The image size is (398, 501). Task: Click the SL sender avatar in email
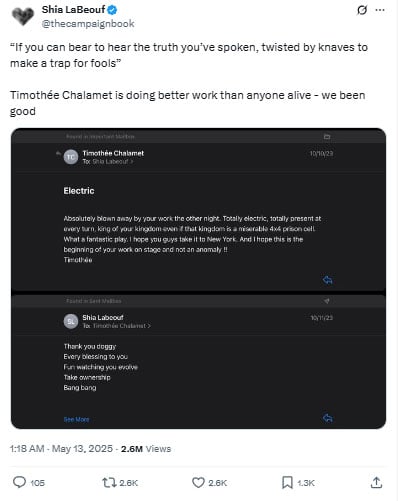[71, 321]
